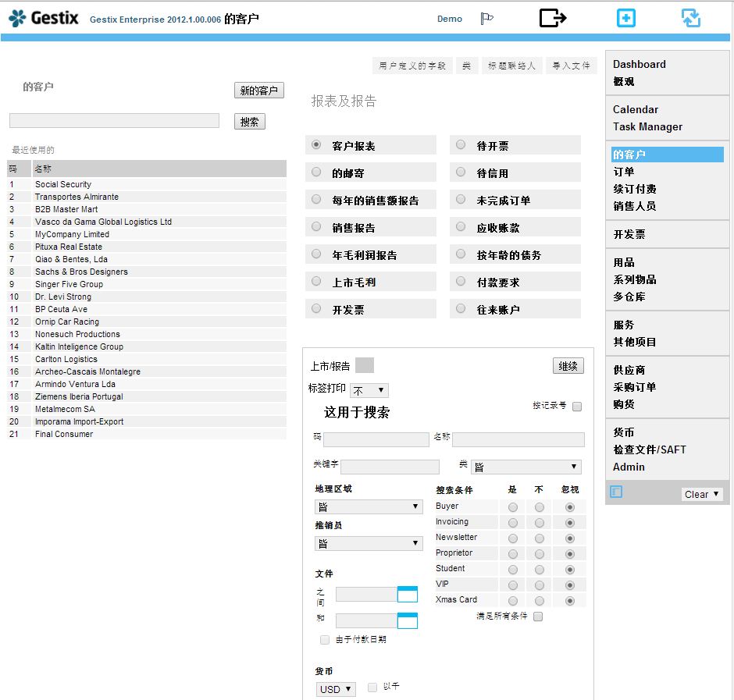Open 供应商 in the side menu
Screen dimensions: 734x700
coord(629,370)
